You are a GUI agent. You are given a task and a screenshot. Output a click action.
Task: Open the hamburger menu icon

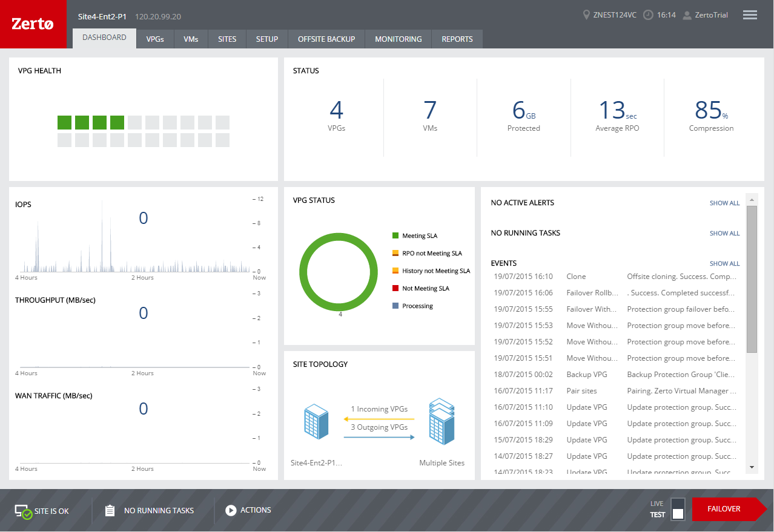750,15
